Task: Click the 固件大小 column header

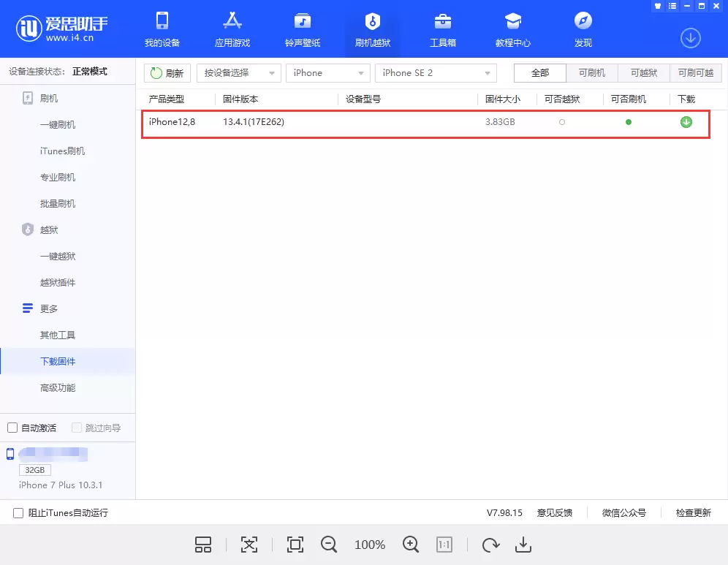Action: coord(503,99)
